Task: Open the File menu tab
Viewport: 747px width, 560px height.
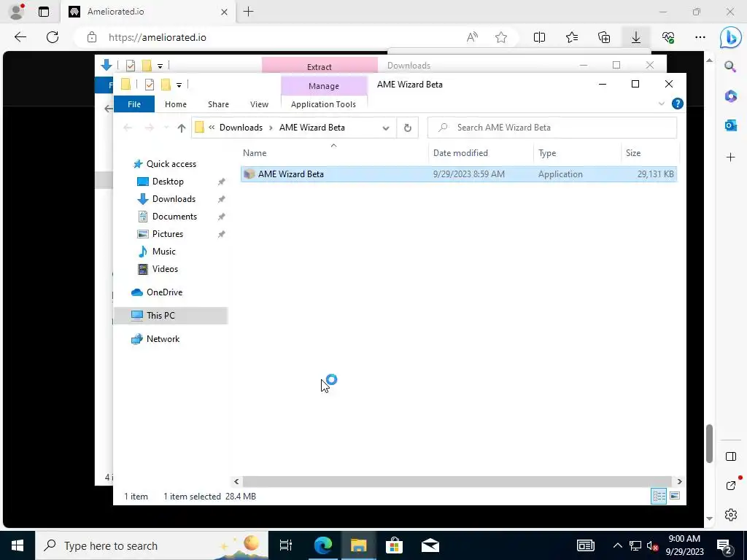Action: tap(134, 104)
